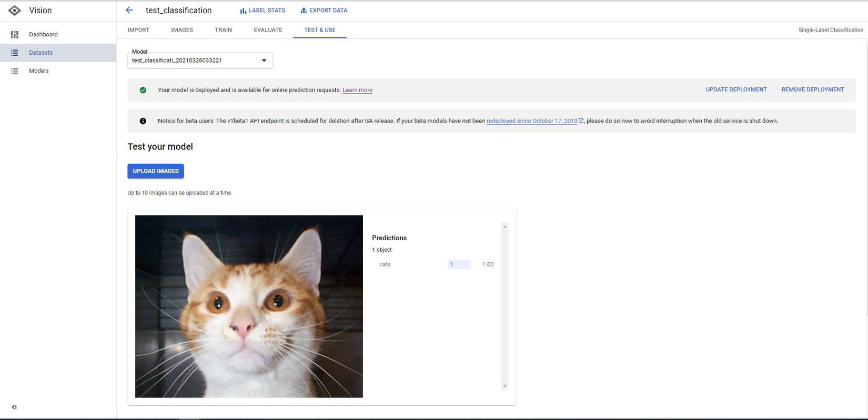The width and height of the screenshot is (868, 420).
Task: Click the cats prediction label
Action: pos(385,264)
